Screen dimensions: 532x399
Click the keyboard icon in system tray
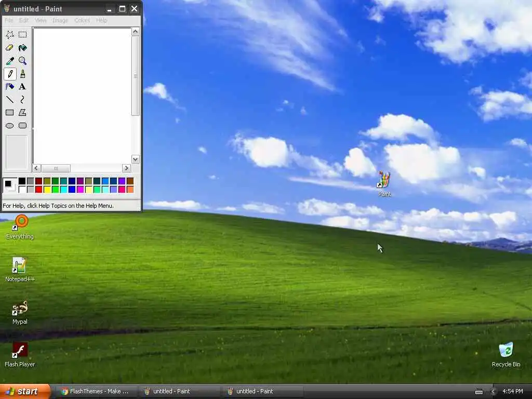[478, 392]
